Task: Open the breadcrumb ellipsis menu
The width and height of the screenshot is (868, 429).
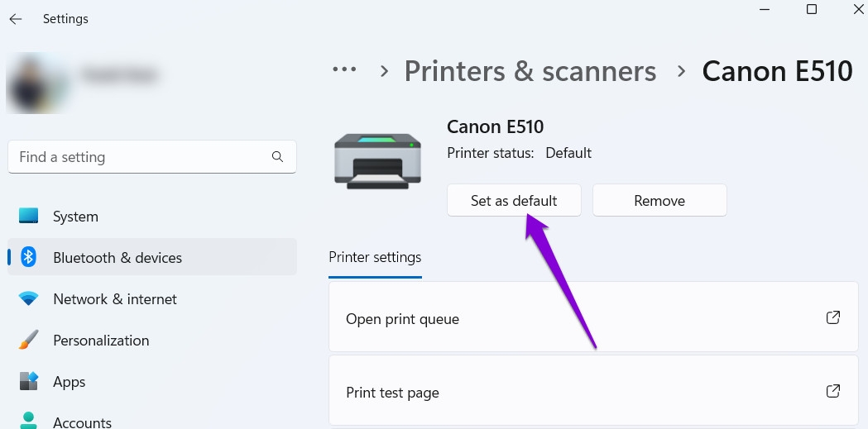Action: 344,69
